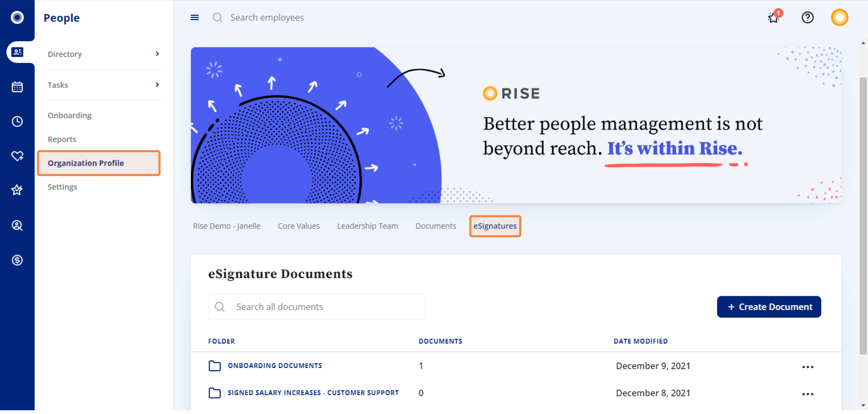
Task: Click the Rise logo icon in the sidebar
Action: tap(17, 18)
